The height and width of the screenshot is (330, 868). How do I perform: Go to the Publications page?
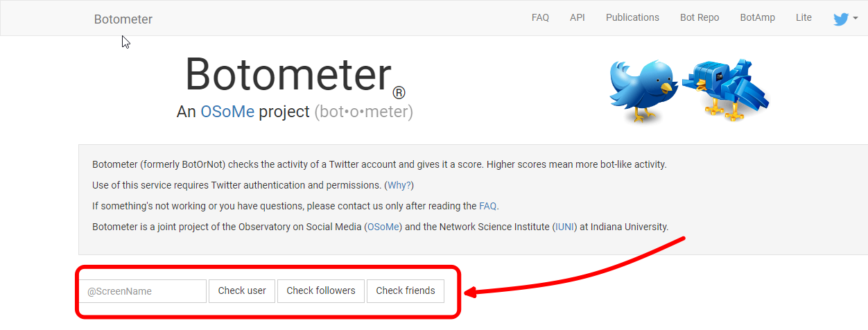point(632,18)
